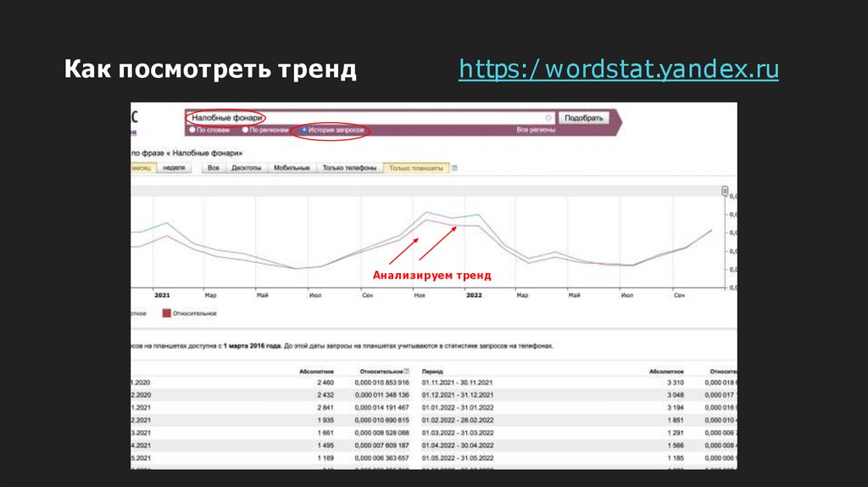Click the 2021 label on chart axis
Image resolution: width=868 pixels, height=487 pixels.
point(162,295)
